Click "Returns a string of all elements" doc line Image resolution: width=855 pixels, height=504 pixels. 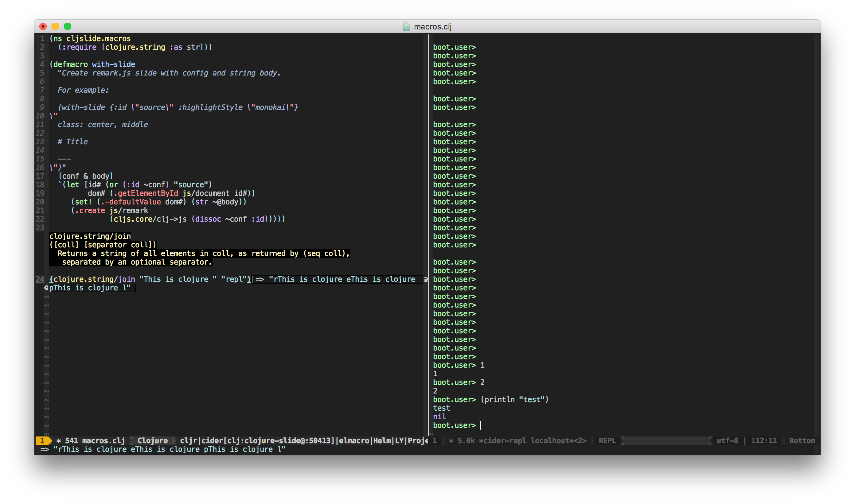(x=204, y=253)
